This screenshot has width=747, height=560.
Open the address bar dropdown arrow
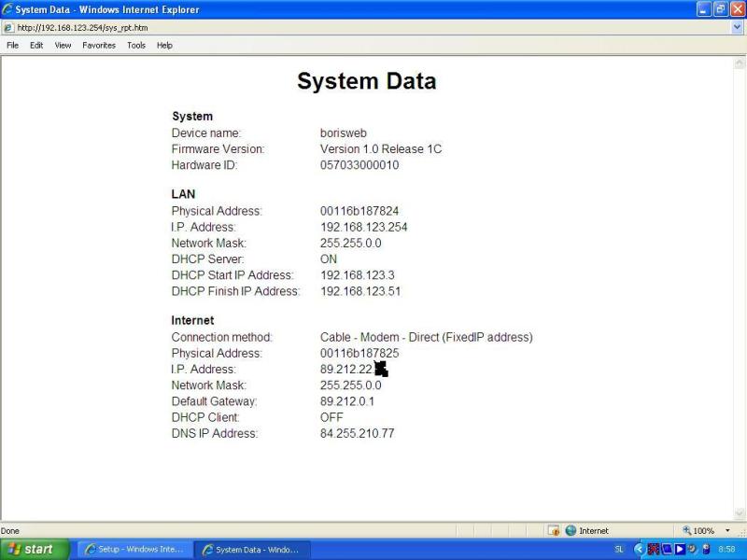pos(738,28)
